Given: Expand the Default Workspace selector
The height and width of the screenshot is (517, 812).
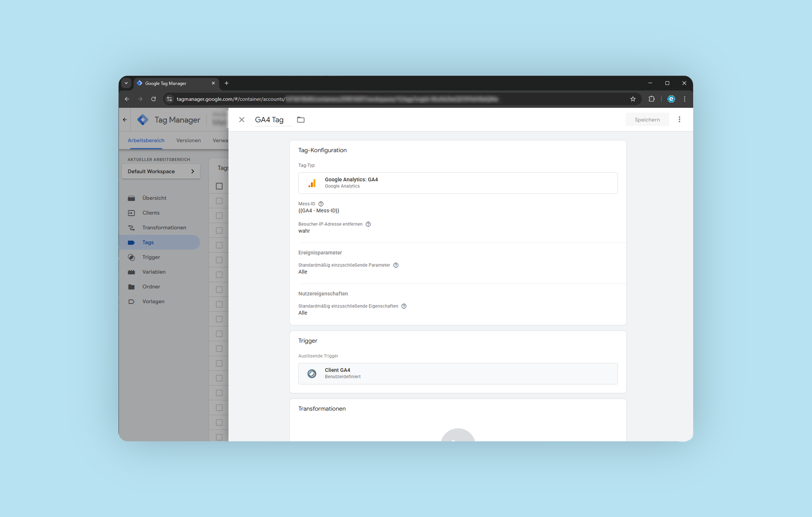Looking at the screenshot, I should (x=161, y=171).
